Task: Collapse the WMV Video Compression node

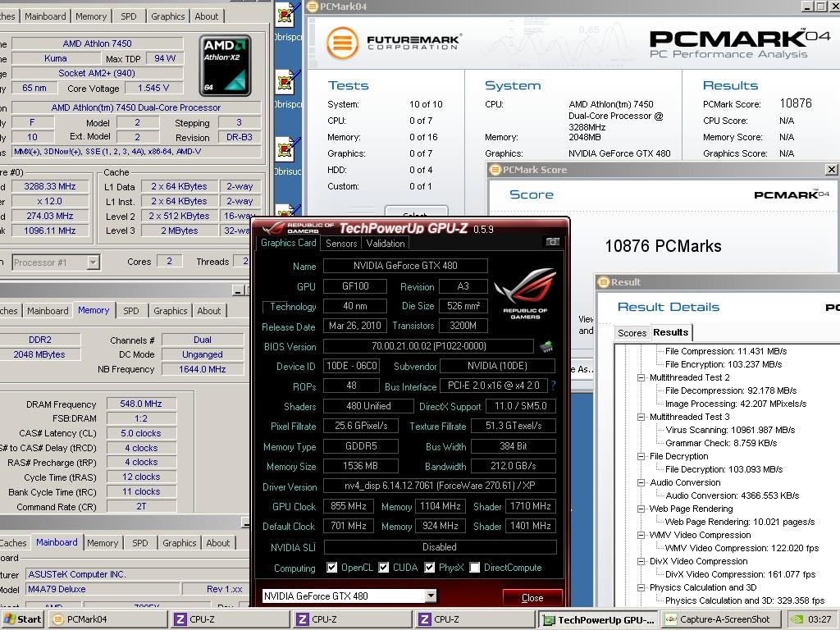Action: [x=641, y=535]
